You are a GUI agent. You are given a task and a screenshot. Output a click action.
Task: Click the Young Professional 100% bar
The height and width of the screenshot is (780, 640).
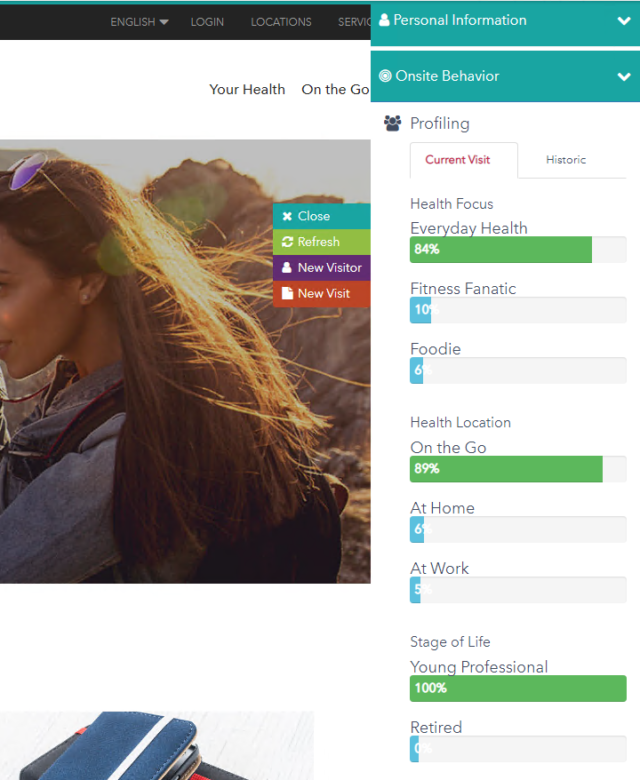coord(518,688)
